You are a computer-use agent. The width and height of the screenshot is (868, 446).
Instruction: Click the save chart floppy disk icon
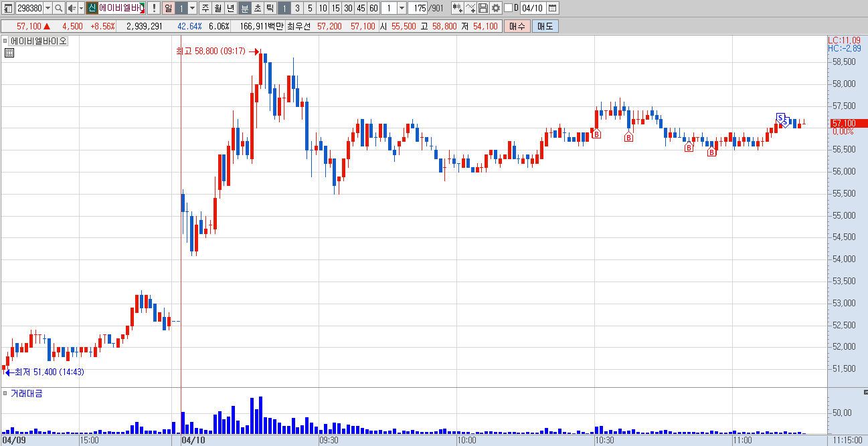483,8
